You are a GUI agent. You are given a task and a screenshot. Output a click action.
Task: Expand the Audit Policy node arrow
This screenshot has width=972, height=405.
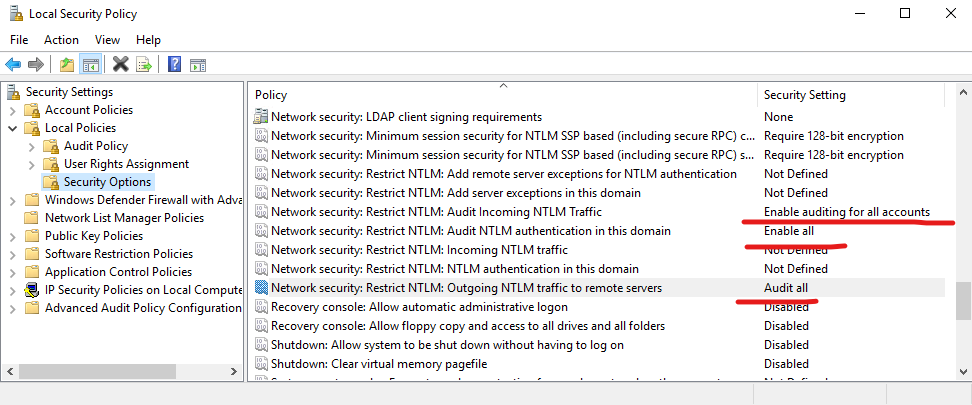31,146
